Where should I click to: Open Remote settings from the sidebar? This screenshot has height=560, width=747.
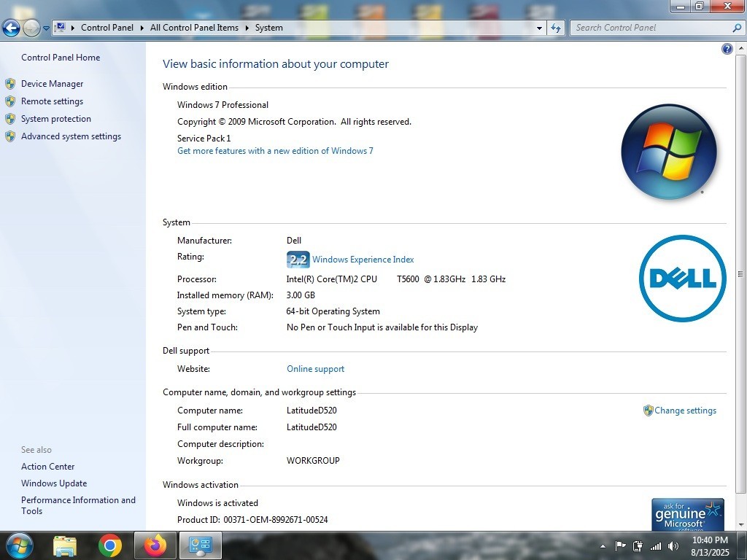[52, 101]
